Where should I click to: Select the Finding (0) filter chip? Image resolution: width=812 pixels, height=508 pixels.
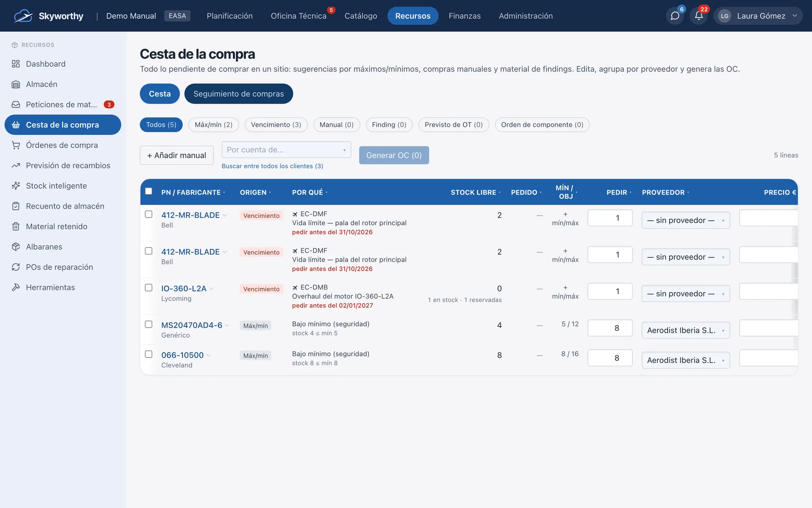(389, 125)
